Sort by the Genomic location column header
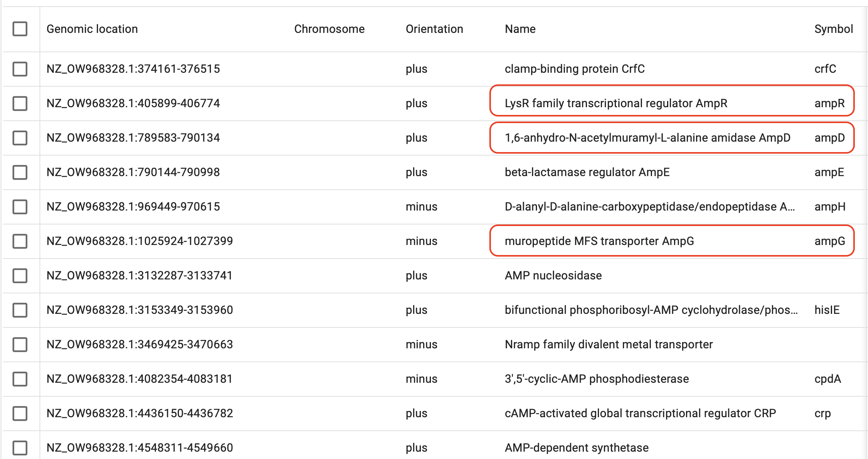This screenshot has width=868, height=459. click(x=92, y=29)
